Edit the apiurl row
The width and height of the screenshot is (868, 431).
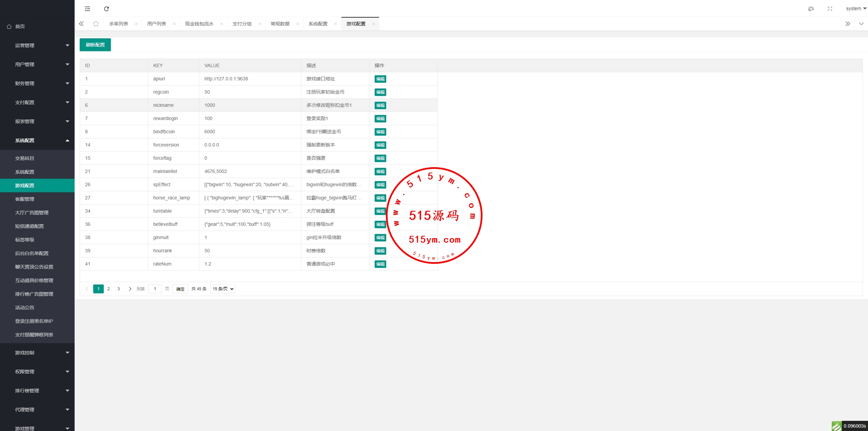[x=380, y=79]
